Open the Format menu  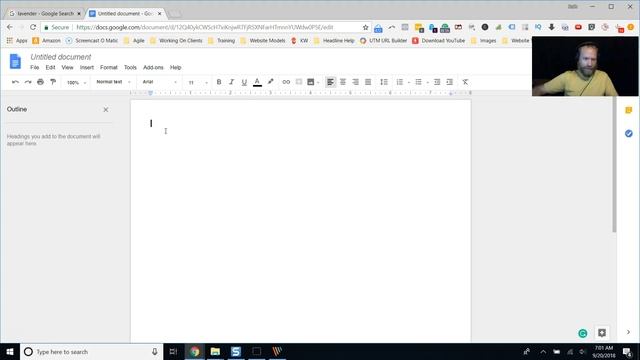point(109,67)
